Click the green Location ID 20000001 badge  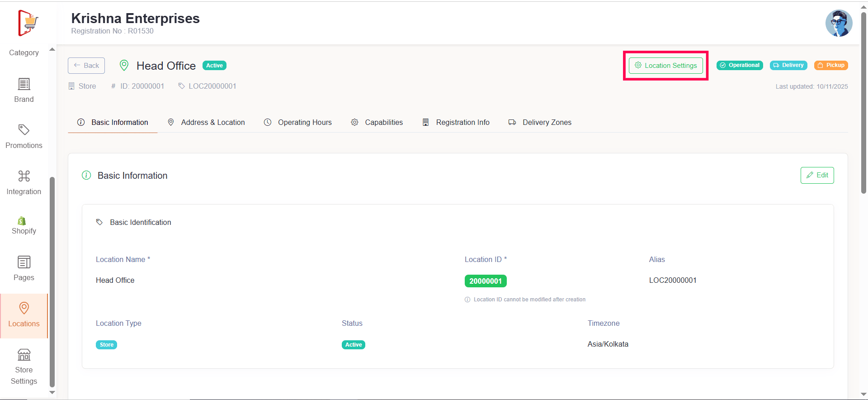486,281
